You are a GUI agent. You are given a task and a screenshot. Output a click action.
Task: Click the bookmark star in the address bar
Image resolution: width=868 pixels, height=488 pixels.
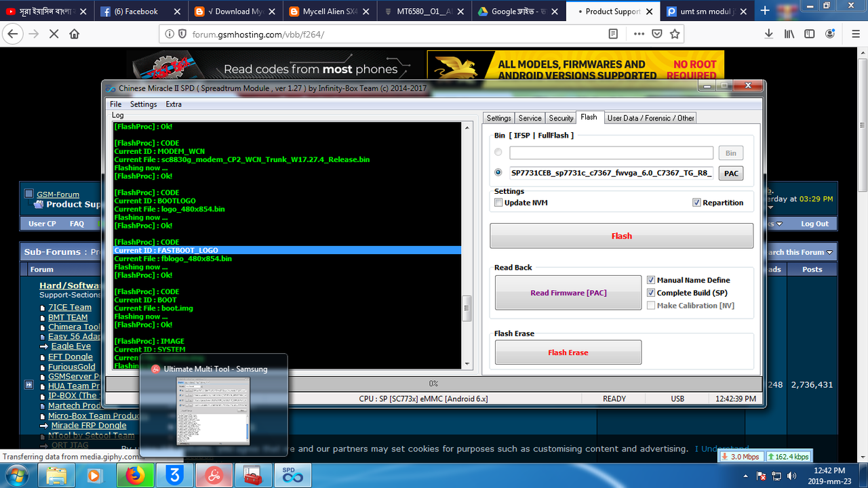point(675,33)
